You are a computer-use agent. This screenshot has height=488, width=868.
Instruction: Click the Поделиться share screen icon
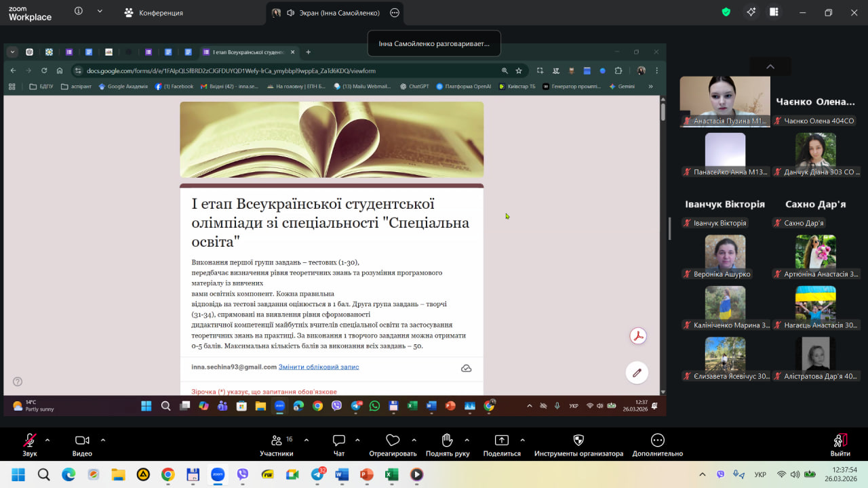[502, 441]
